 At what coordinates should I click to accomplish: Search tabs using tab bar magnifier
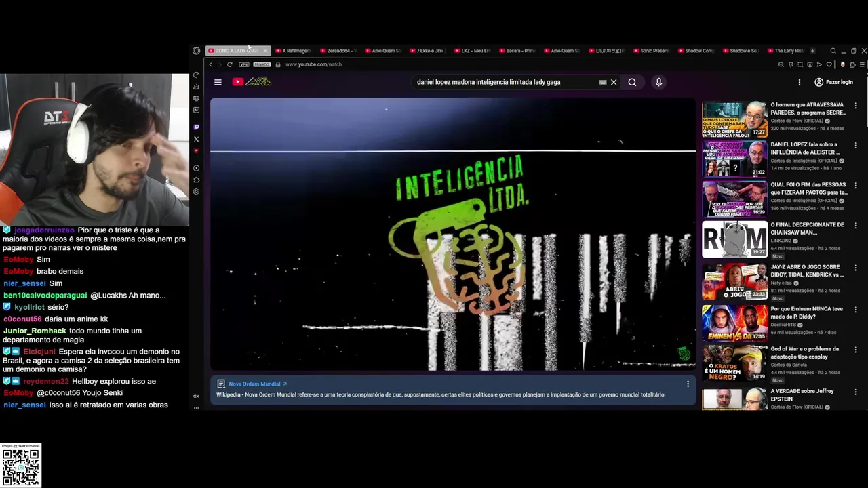[833, 51]
